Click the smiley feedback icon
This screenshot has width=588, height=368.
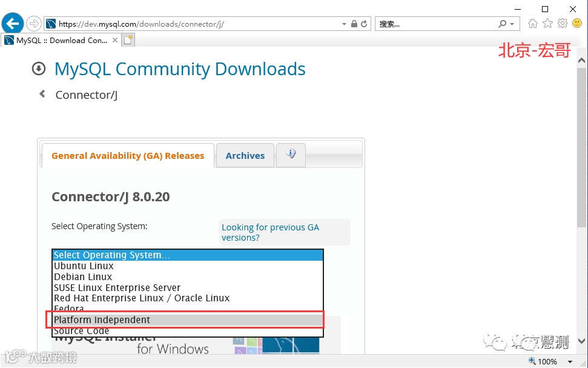tap(578, 23)
